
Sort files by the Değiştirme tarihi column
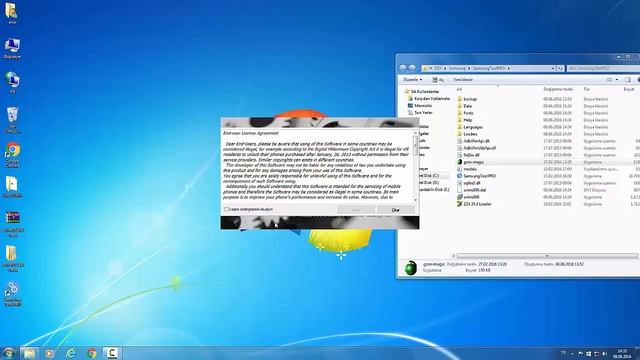(x=558, y=89)
